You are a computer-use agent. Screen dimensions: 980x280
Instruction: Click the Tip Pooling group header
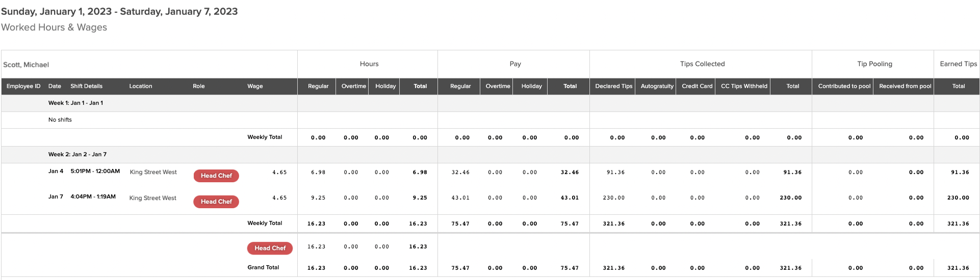pyautogui.click(x=874, y=64)
